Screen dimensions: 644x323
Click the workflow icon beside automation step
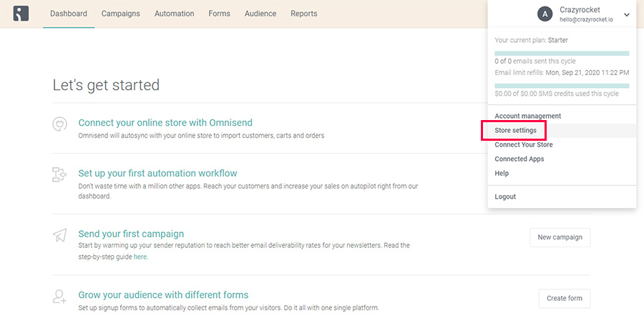[59, 174]
